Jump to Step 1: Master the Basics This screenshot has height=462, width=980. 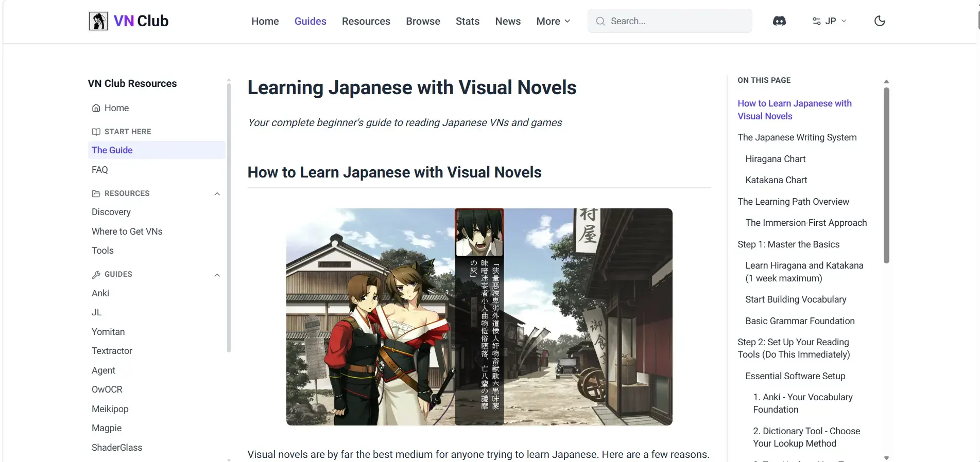(x=788, y=244)
